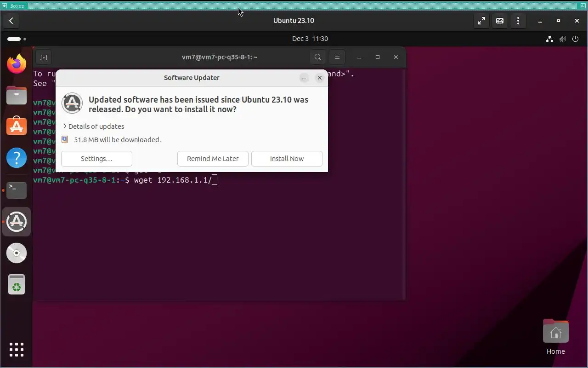Toggle fullscreen for the Ubuntu 23.10 box
The width and height of the screenshot is (588, 368).
[x=481, y=21]
